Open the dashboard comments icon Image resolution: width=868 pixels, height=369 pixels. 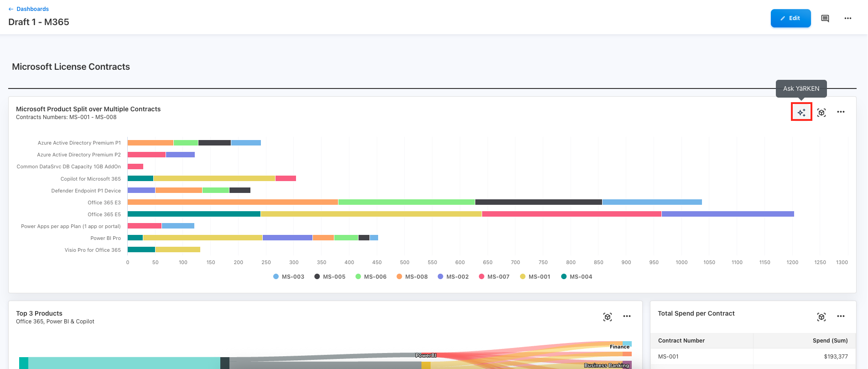point(825,19)
